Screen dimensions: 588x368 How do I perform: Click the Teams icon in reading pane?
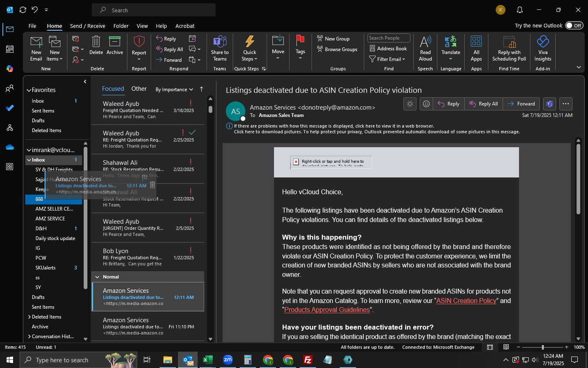point(550,104)
